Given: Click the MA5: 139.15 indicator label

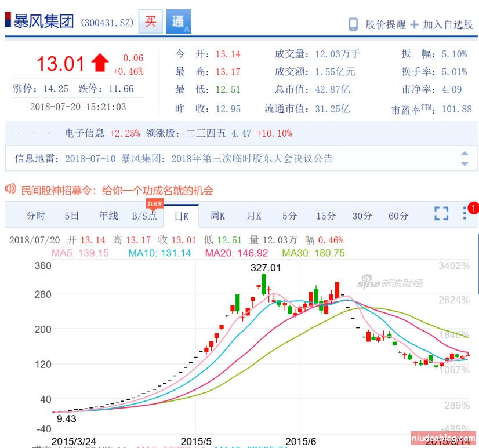Looking at the screenshot, I should click(x=80, y=253).
